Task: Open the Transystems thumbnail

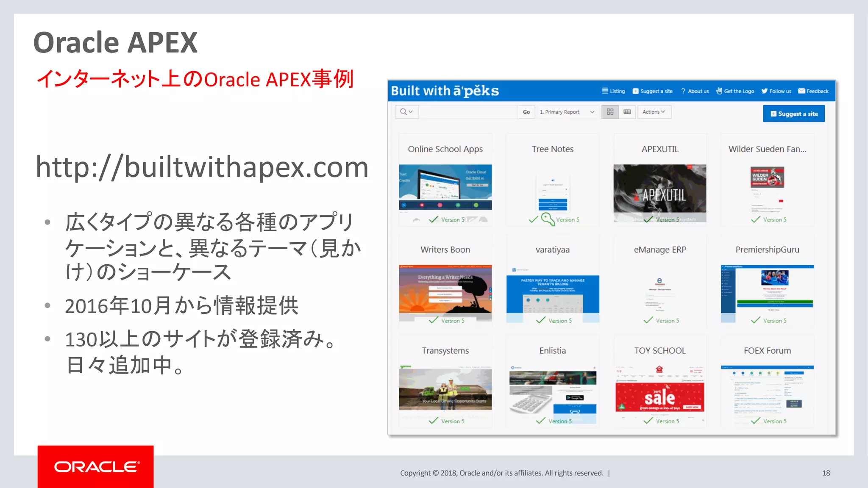Action: coord(445,388)
